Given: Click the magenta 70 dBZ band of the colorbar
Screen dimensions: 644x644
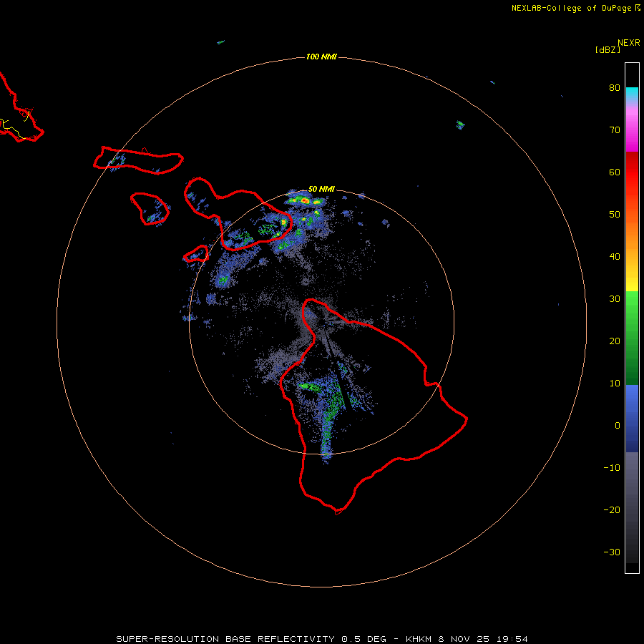Looking at the screenshot, I should [632, 131].
